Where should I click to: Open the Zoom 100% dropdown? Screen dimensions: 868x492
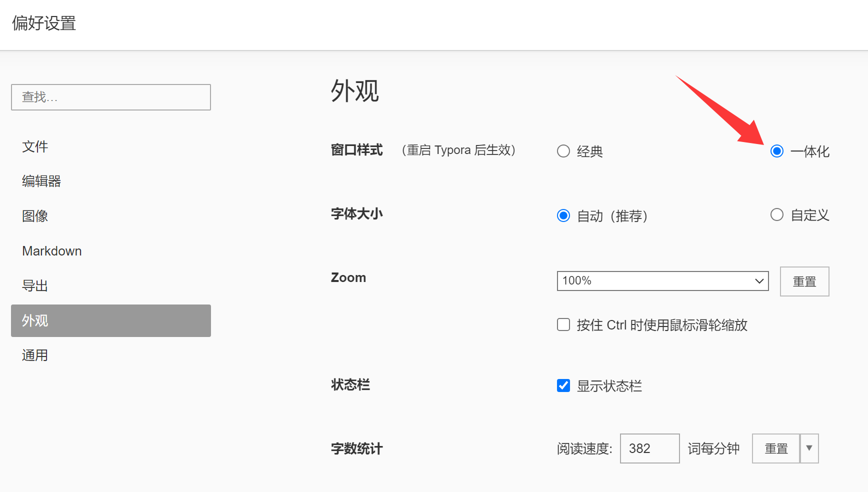tap(662, 281)
